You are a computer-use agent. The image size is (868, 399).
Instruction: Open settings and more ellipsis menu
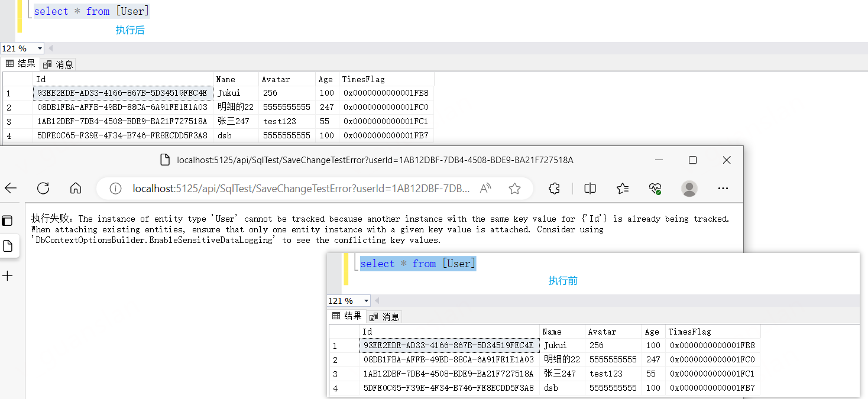723,189
